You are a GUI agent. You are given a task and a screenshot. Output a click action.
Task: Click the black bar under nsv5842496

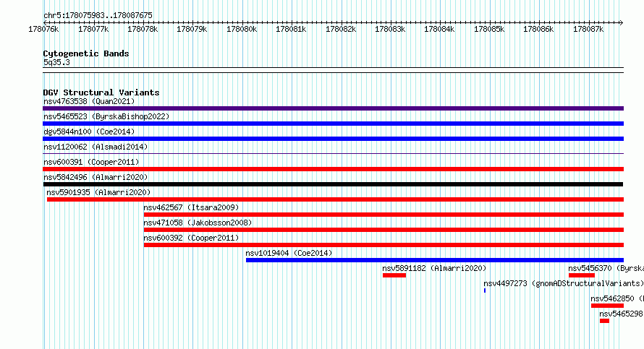pos(333,184)
